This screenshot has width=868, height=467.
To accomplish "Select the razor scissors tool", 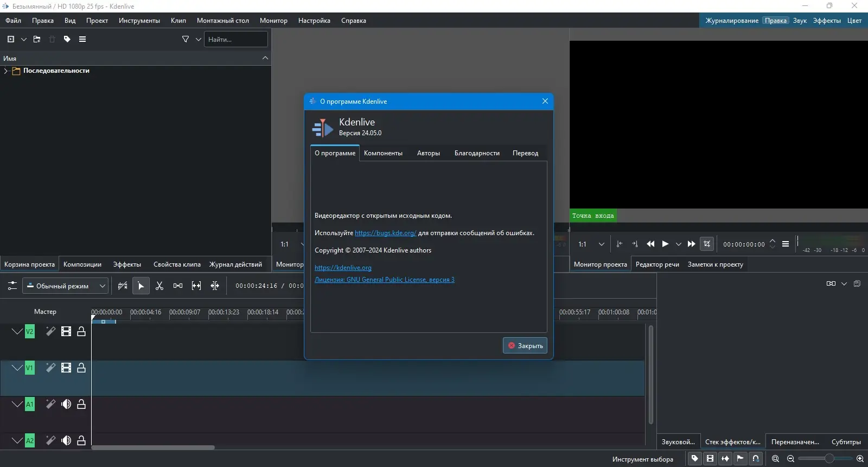I will [x=159, y=286].
